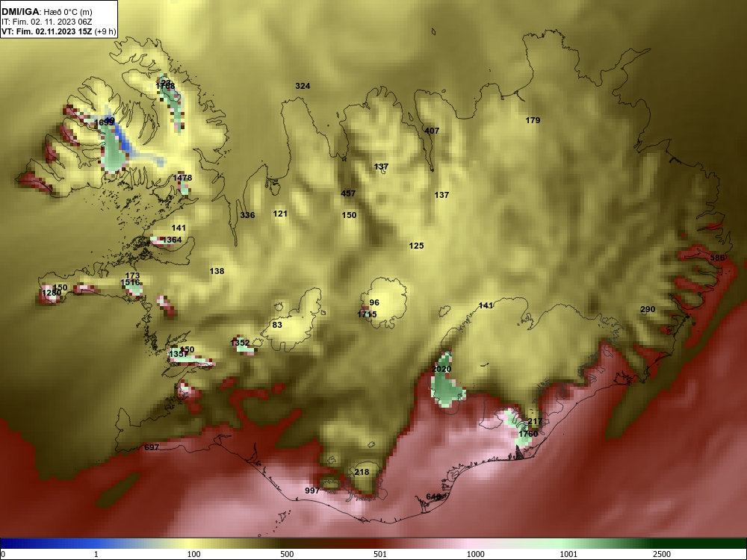747x560 pixels.
Task: Click the '1352' map value
Action: coord(240,343)
